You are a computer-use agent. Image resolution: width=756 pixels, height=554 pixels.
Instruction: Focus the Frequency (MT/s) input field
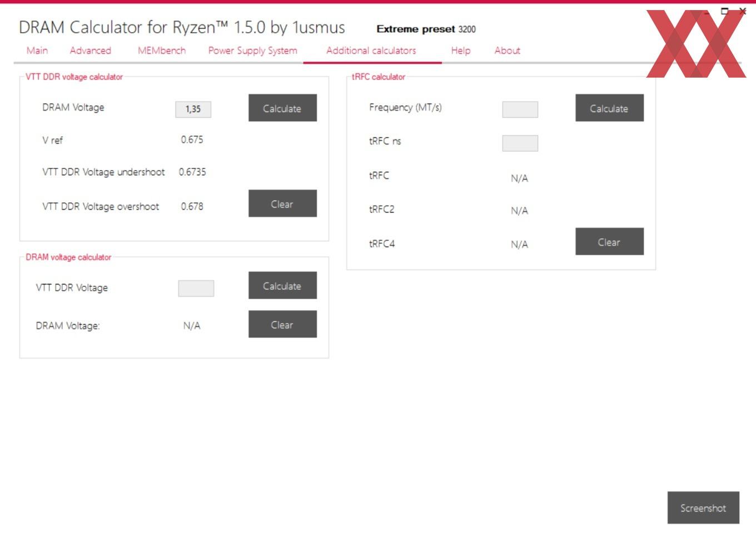[x=520, y=109]
